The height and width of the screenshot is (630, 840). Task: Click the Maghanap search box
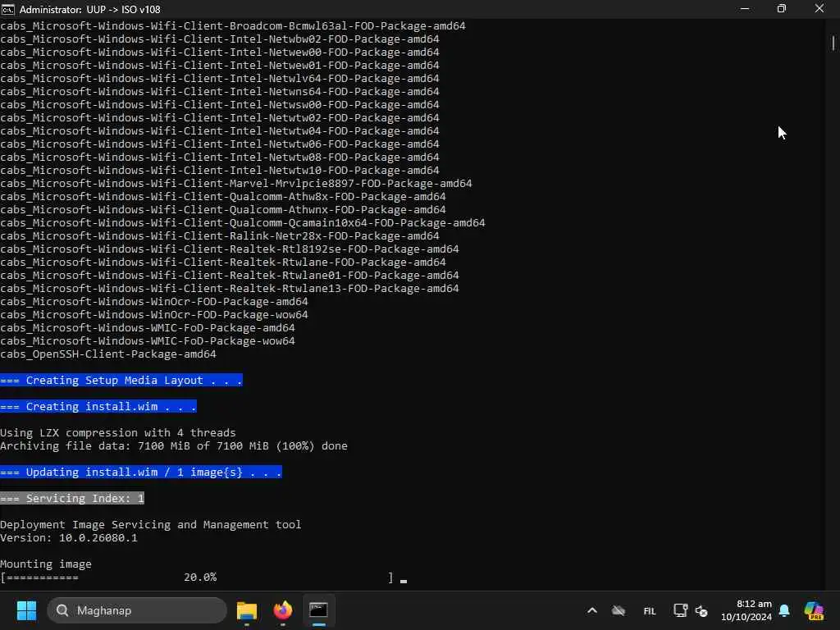coord(137,610)
